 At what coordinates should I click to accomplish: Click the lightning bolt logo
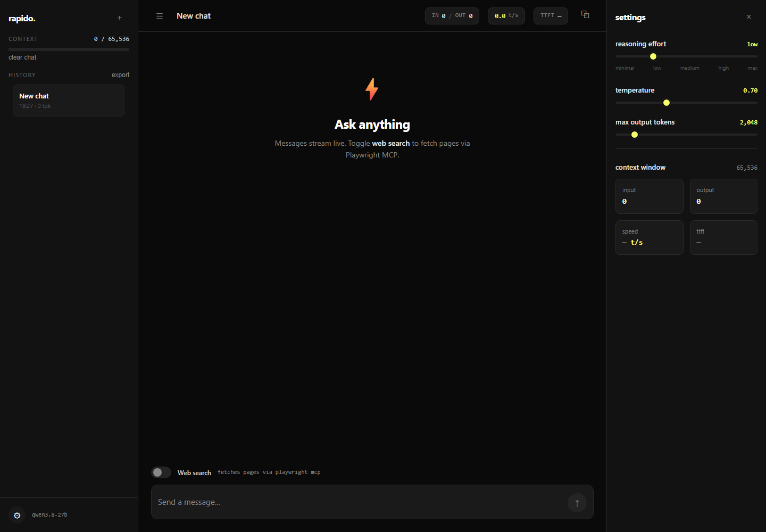[372, 89]
